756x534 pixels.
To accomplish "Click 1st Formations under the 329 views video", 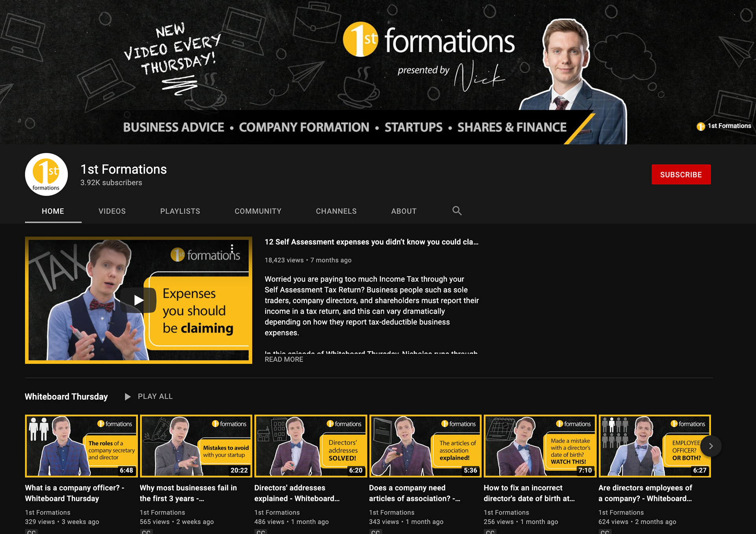I will [x=48, y=512].
